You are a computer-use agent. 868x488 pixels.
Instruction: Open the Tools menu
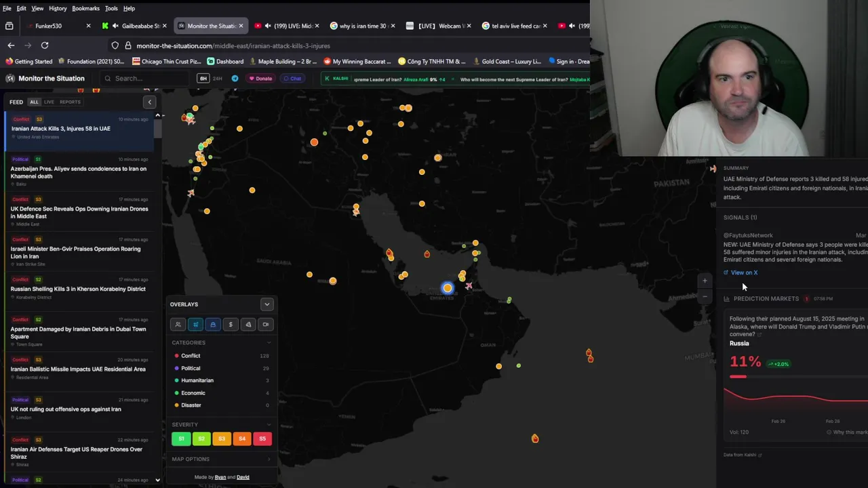click(x=111, y=8)
